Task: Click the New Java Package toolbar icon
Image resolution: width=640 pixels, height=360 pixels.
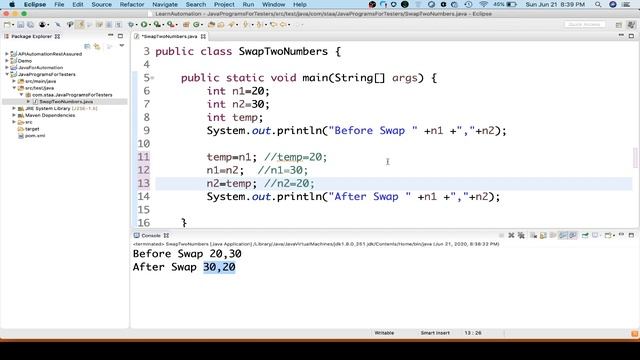Action: (186, 25)
